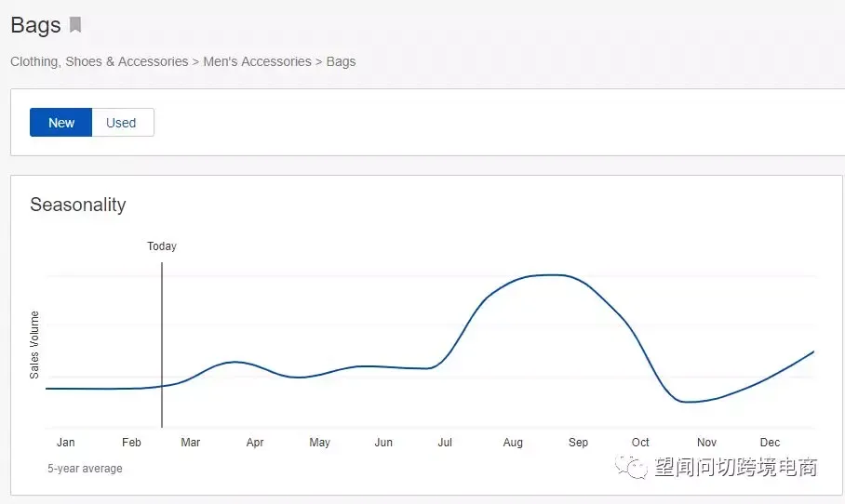
Task: Click the Mar label on month axis
Action: [x=190, y=442]
